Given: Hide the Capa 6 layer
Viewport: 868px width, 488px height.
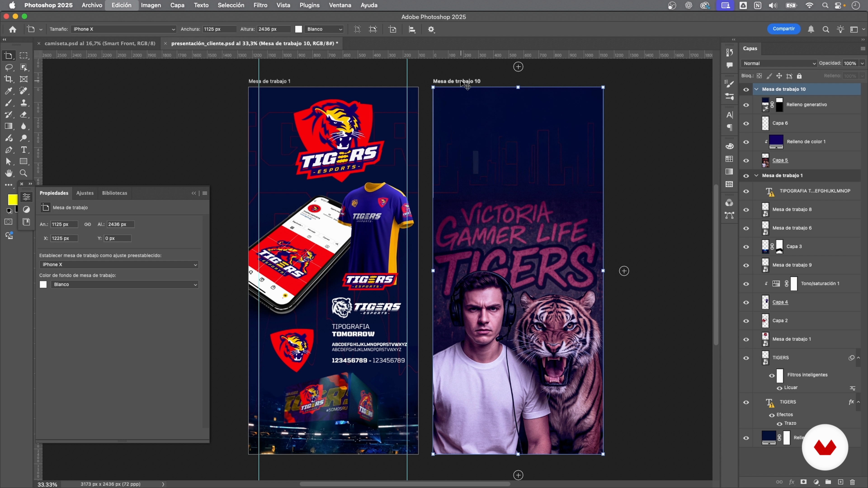Looking at the screenshot, I should pos(746,123).
